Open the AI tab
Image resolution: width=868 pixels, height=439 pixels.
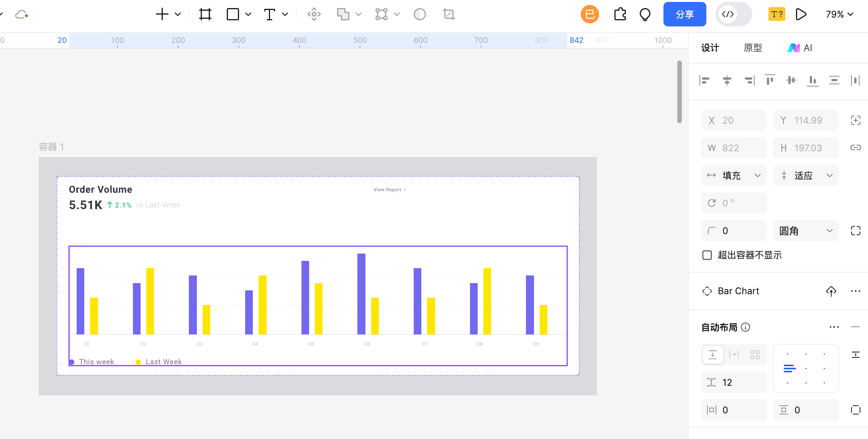(x=800, y=48)
